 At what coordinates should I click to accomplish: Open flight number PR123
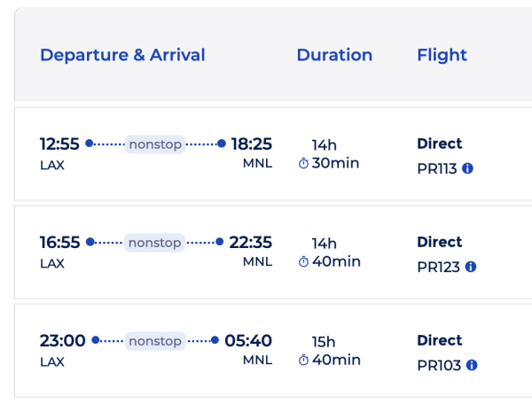pos(438,267)
